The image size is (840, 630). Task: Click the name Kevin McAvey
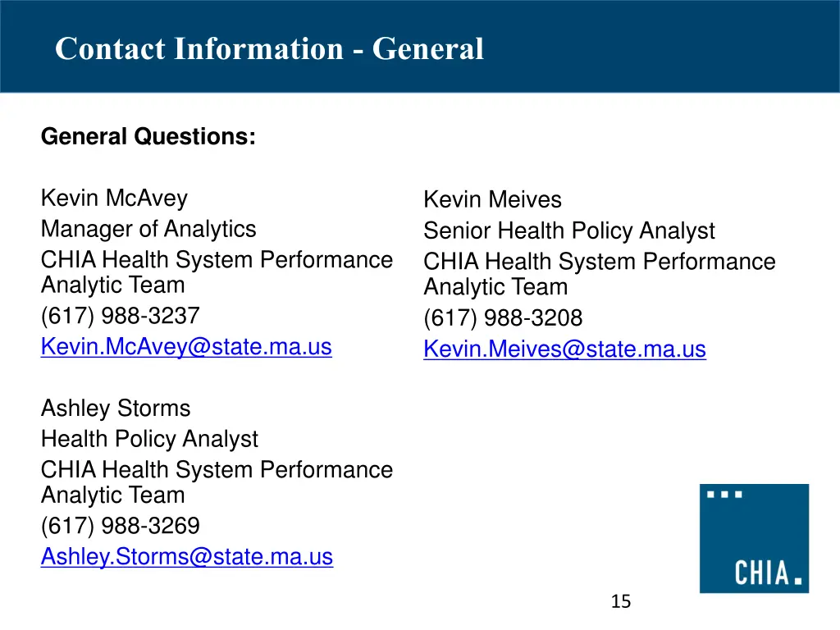(115, 199)
